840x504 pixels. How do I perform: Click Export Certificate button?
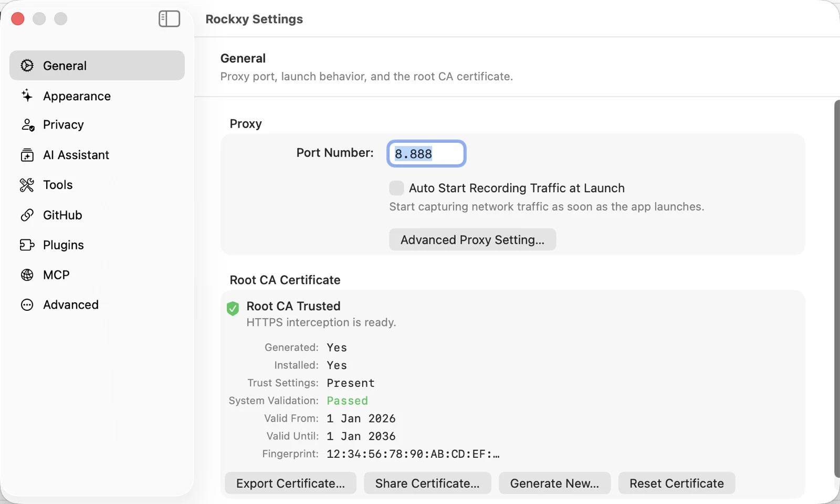290,483
